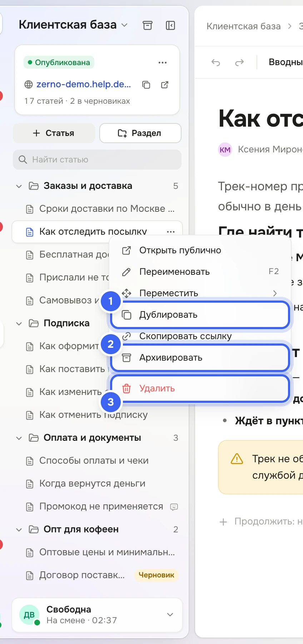Viewport: 303px width, 644px height.
Task: Open three-dot menu of Как отследить посылку
Action: tap(171, 232)
